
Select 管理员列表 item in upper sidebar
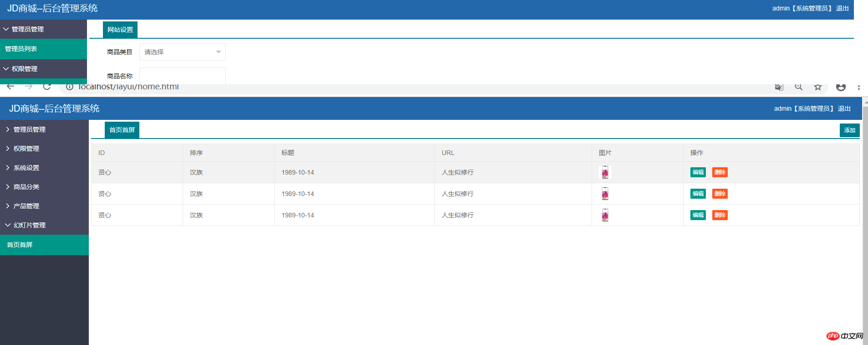pos(43,49)
